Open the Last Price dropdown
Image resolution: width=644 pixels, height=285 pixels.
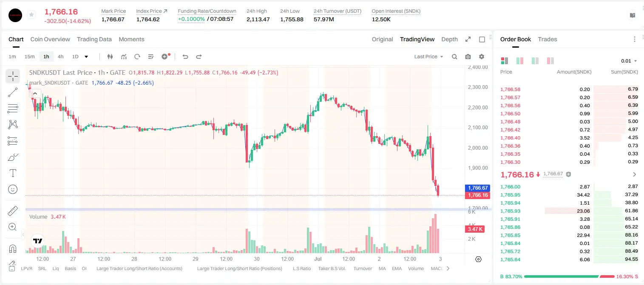[428, 57]
